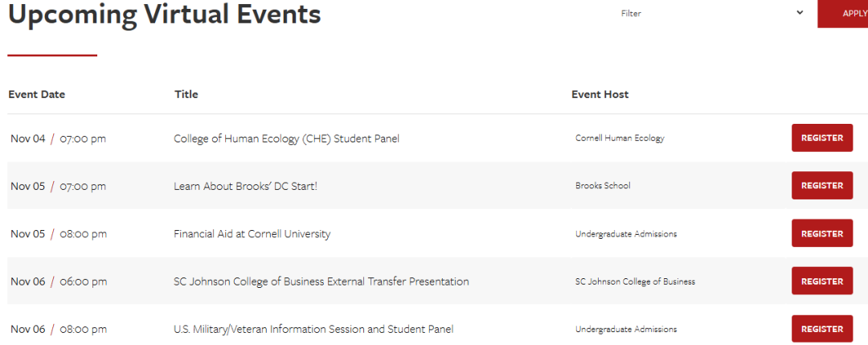Select Financial Aid at Cornell University title
This screenshot has width=868, height=345.
tap(252, 234)
